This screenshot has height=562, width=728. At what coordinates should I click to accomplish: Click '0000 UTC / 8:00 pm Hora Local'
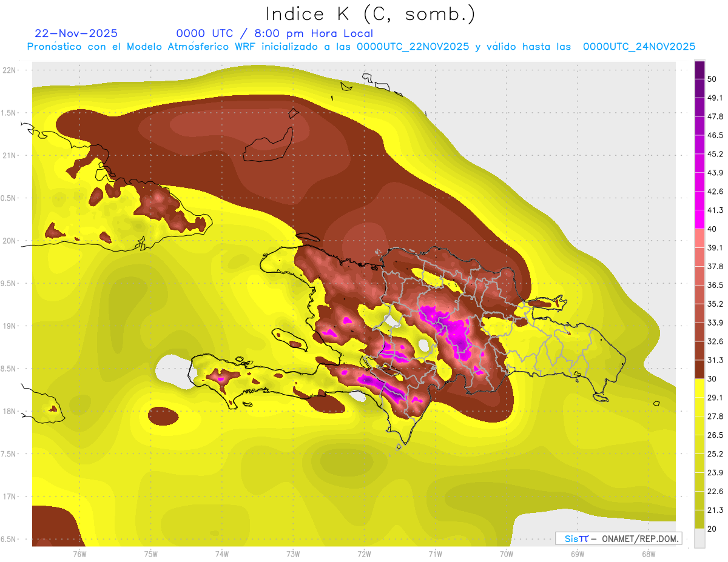274,33
